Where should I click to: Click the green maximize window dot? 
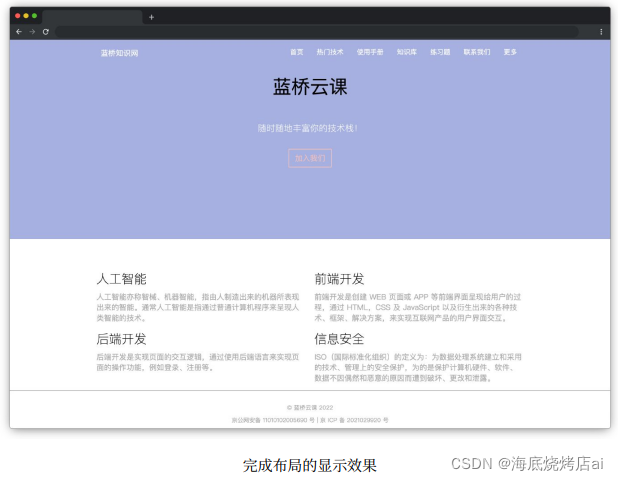pos(35,16)
